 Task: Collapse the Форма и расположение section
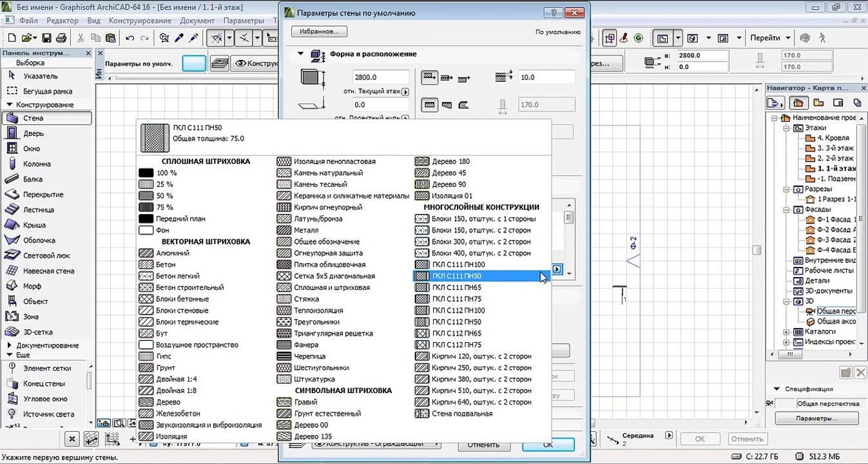click(300, 54)
